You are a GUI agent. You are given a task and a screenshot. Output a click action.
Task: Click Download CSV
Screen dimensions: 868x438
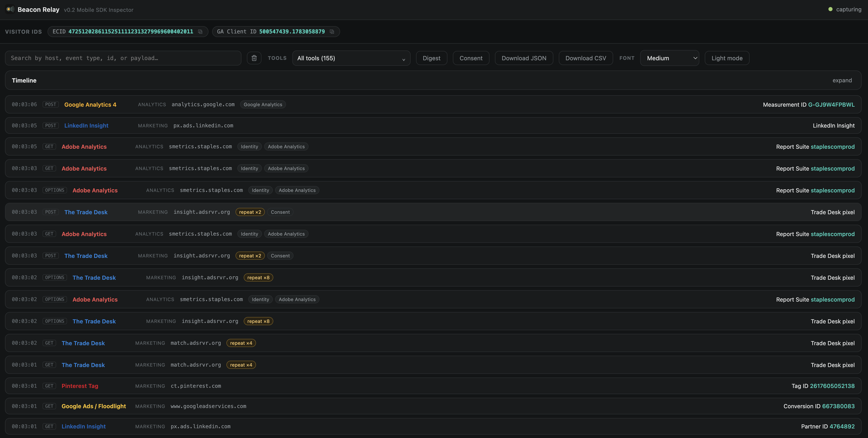[x=586, y=58]
